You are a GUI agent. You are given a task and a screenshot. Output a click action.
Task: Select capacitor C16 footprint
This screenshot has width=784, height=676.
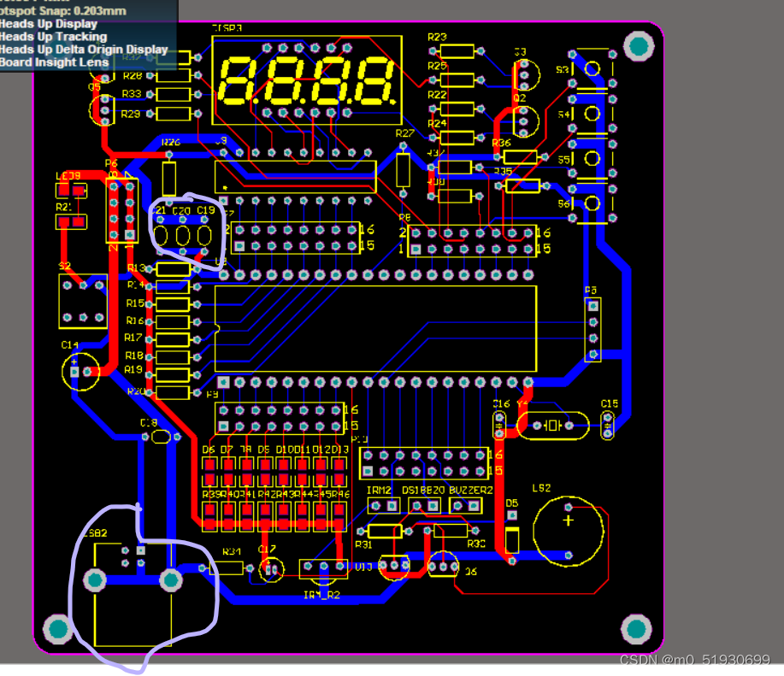tap(499, 426)
